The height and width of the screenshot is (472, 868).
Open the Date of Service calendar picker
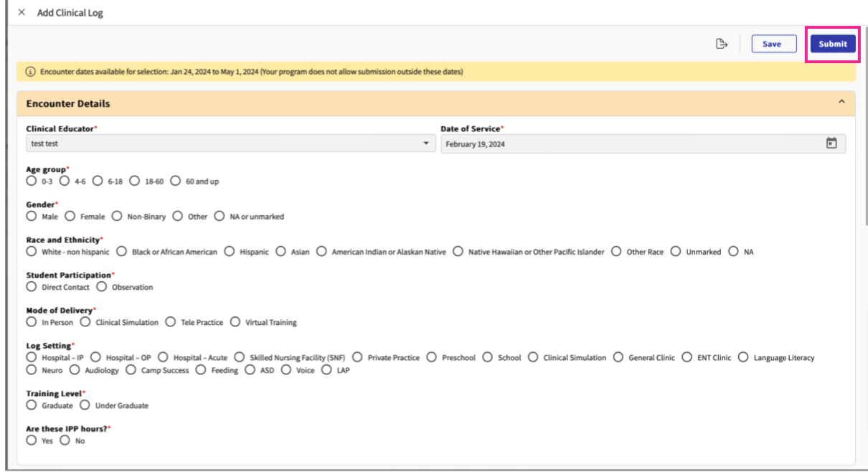pyautogui.click(x=831, y=143)
